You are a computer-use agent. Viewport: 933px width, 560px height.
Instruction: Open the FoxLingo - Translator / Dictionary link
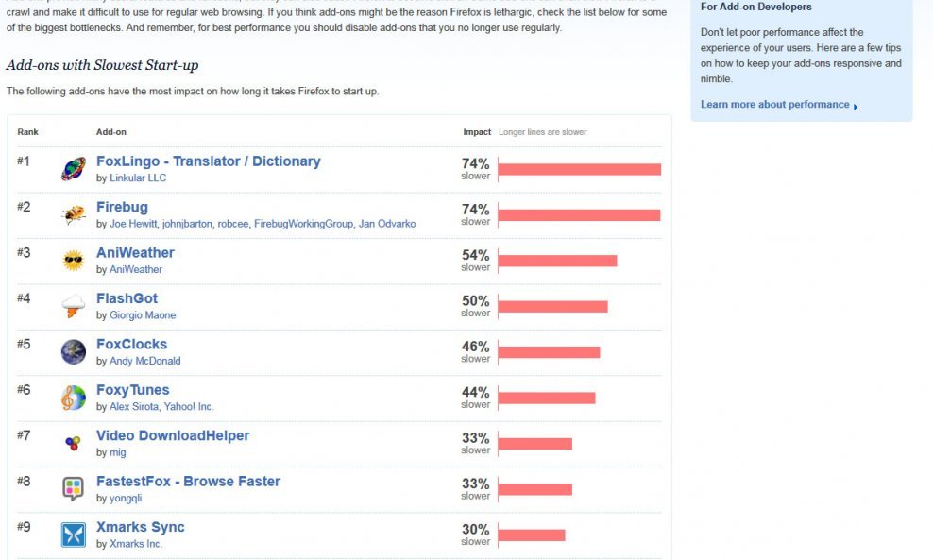[209, 161]
